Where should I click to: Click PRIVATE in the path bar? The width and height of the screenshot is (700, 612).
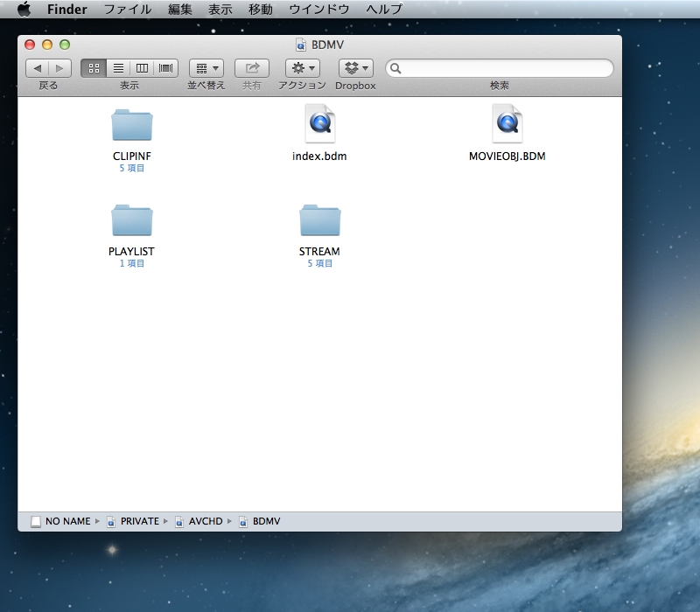(x=140, y=521)
